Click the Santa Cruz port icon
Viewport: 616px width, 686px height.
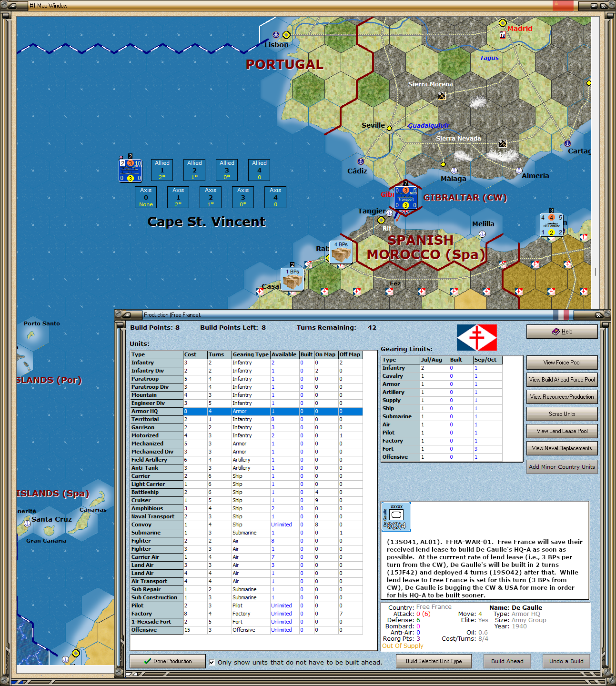[x=28, y=524]
